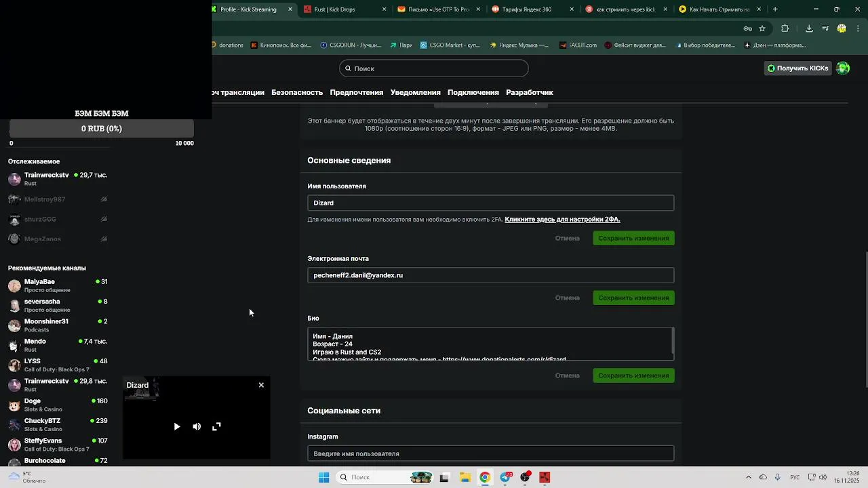This screenshot has width=868, height=488.
Task: Open the CSGO Market bookmark
Action: pos(450,45)
